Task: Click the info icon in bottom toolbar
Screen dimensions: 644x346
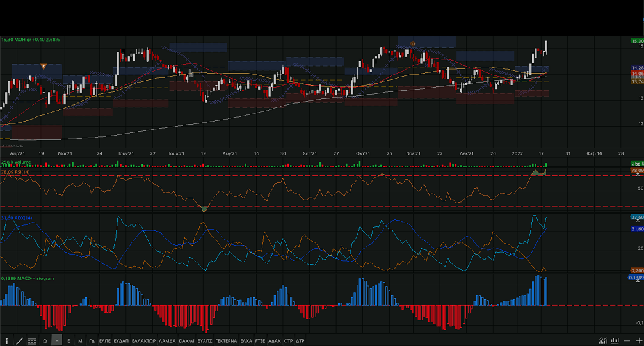Action: (7, 341)
